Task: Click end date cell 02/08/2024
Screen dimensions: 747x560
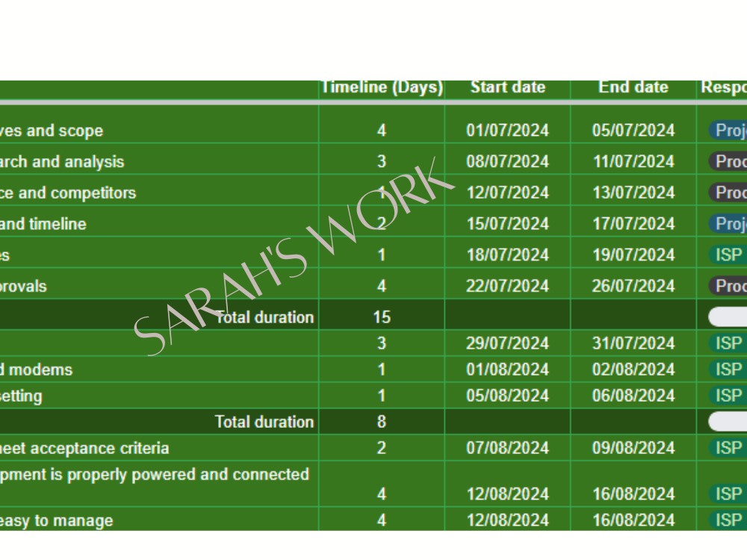Action: (633, 369)
